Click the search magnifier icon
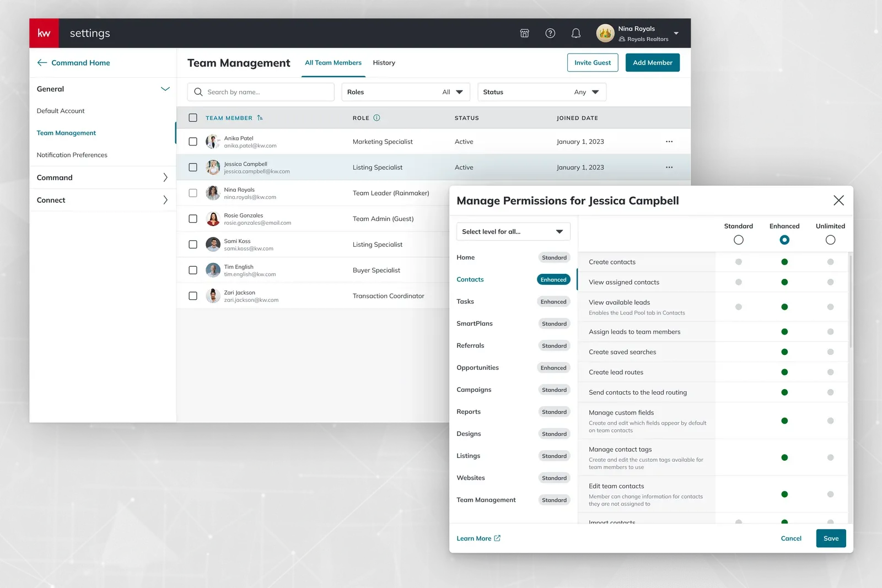Image resolution: width=882 pixels, height=588 pixels. (x=198, y=92)
